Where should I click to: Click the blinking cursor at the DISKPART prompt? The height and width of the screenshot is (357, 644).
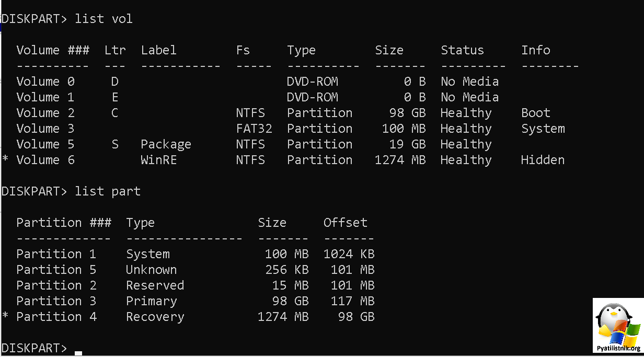[78, 353]
